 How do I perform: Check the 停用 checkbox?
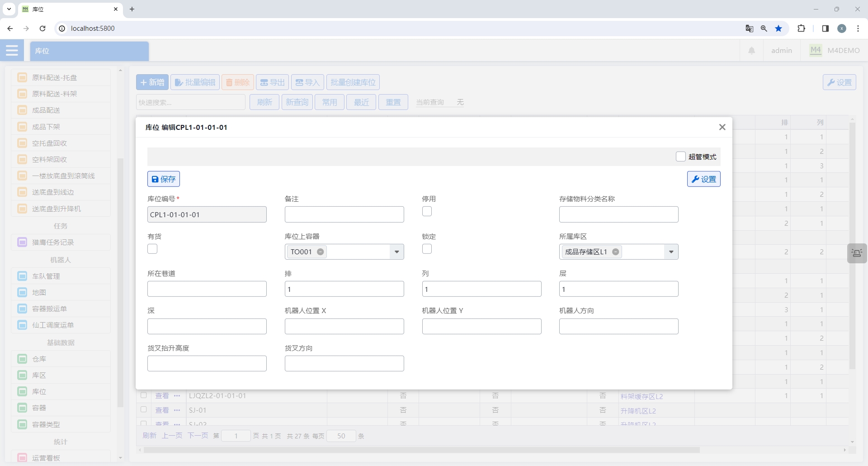[x=427, y=211]
